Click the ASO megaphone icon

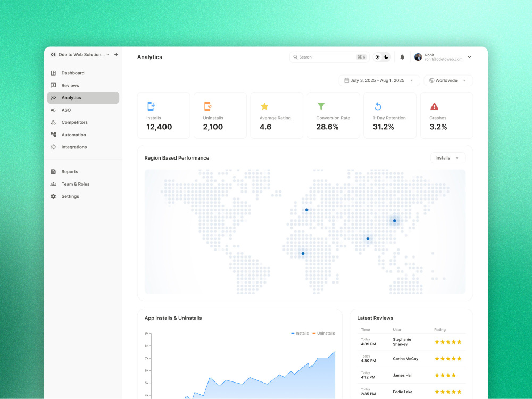point(53,110)
